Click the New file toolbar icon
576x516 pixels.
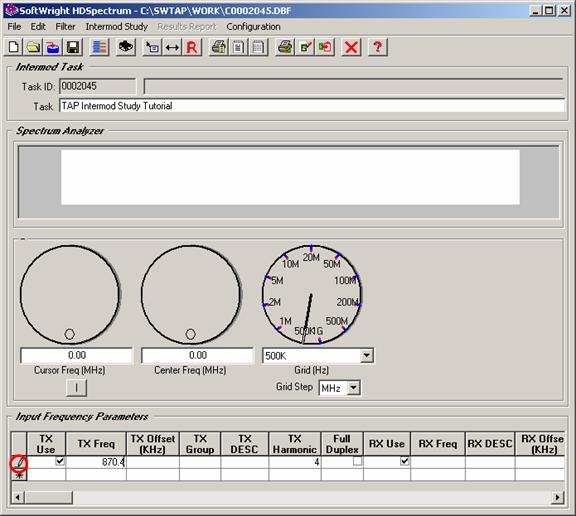click(x=14, y=47)
